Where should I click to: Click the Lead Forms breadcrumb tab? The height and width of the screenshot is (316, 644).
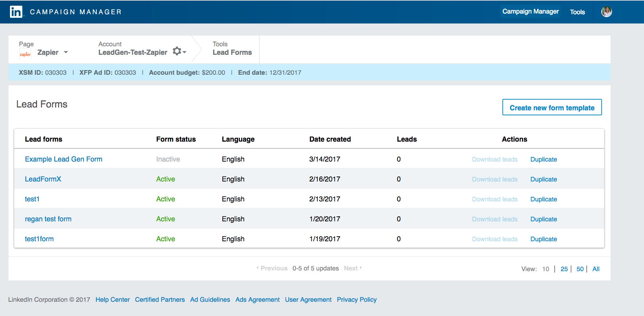click(x=232, y=52)
